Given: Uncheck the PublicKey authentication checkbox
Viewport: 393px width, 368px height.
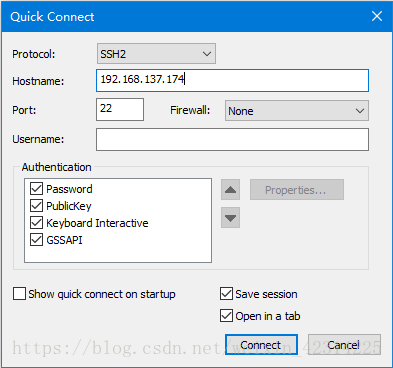Looking at the screenshot, I should coord(36,206).
